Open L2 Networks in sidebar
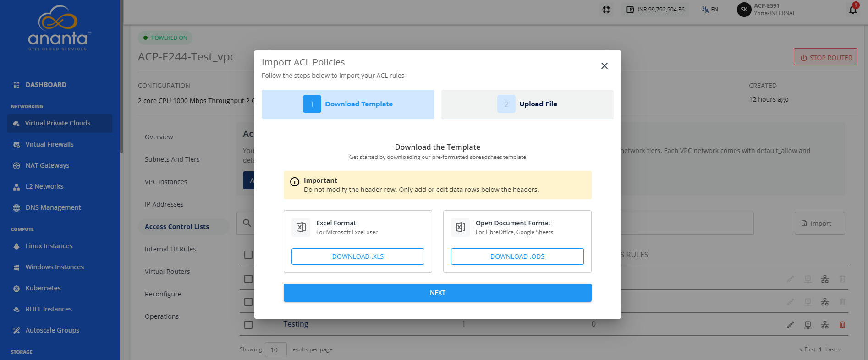This screenshot has width=868, height=360. (44, 186)
